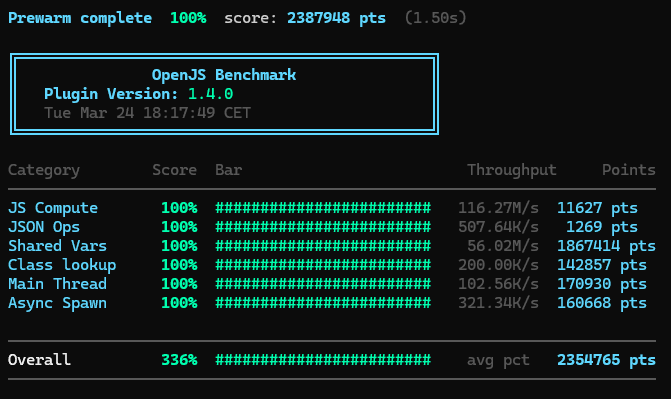This screenshot has height=399, width=671.
Task: Click the elapsed time (1.50s)
Action: point(436,18)
